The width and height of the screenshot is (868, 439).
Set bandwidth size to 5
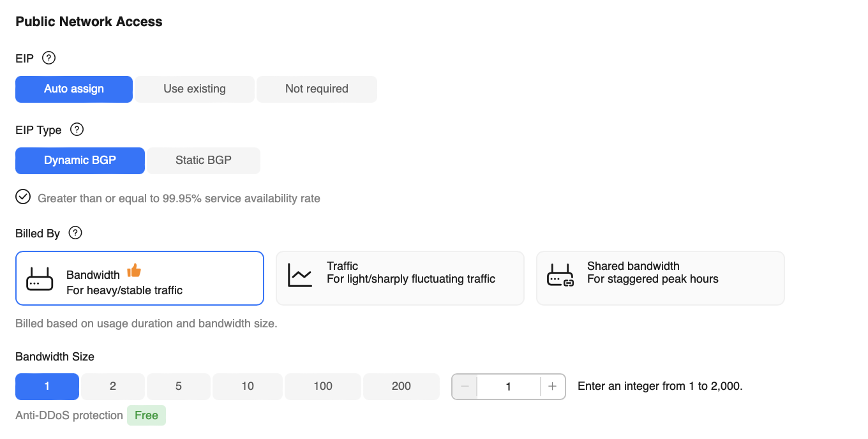179,387
